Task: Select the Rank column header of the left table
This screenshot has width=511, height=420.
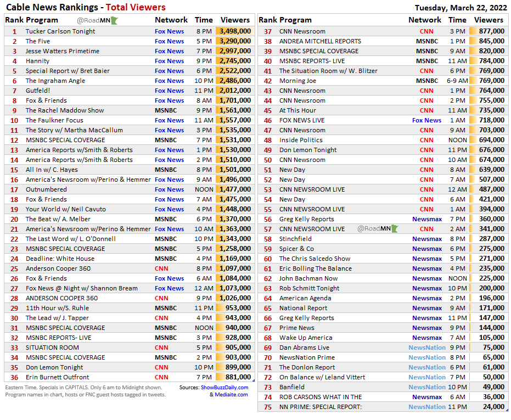Action: [x=14, y=20]
